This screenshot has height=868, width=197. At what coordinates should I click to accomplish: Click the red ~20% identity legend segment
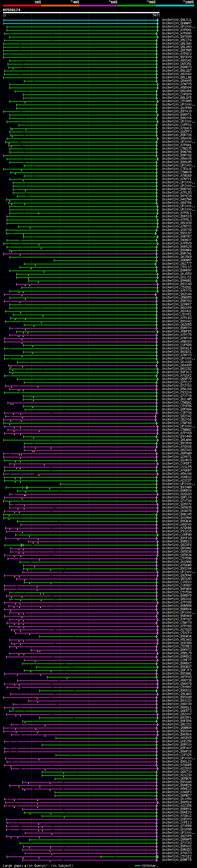(x=22, y=6)
